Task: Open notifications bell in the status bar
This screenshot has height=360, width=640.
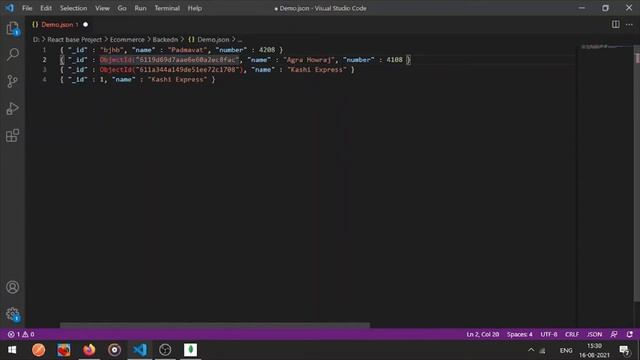Action: click(630, 334)
